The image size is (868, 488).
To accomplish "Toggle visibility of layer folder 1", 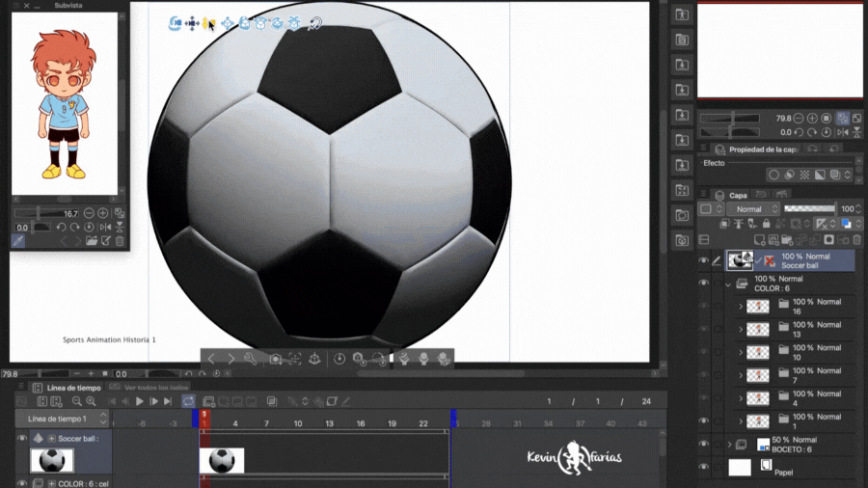I will [704, 420].
